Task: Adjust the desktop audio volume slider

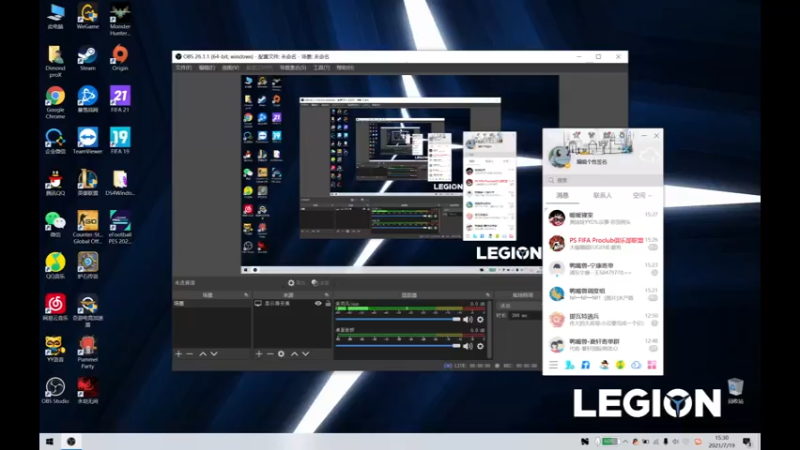Action: (x=398, y=346)
